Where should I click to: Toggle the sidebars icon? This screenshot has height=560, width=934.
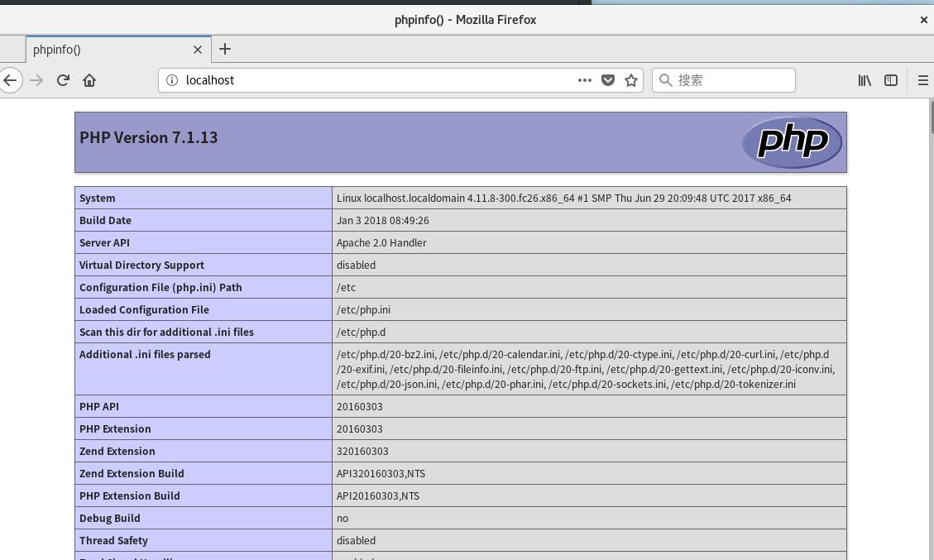click(x=890, y=80)
